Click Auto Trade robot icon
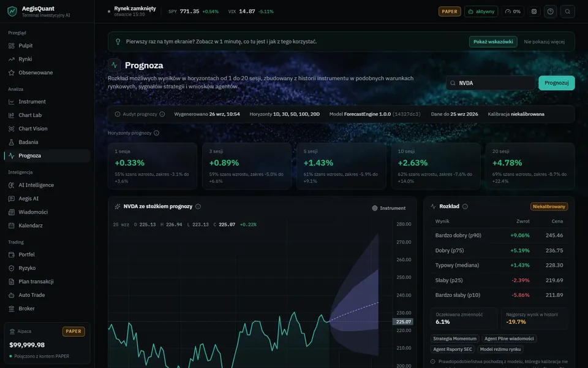Viewport: 588px width, 368px height. coord(11,295)
